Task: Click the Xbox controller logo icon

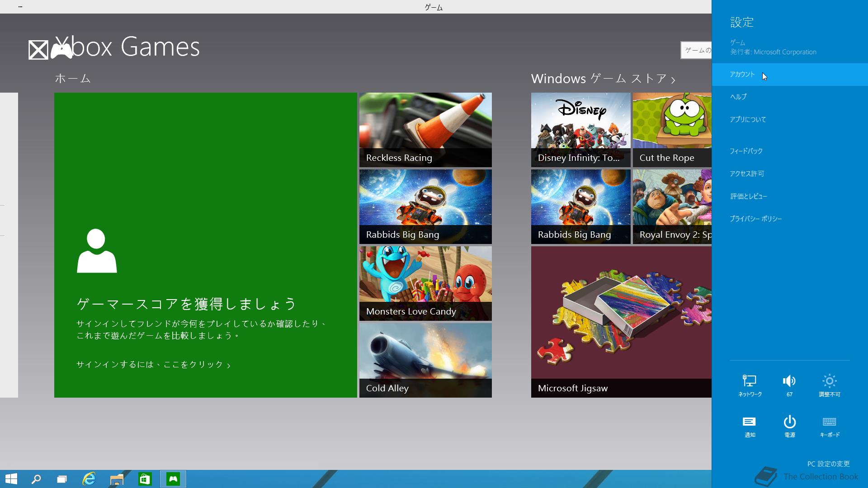Action: click(61, 51)
